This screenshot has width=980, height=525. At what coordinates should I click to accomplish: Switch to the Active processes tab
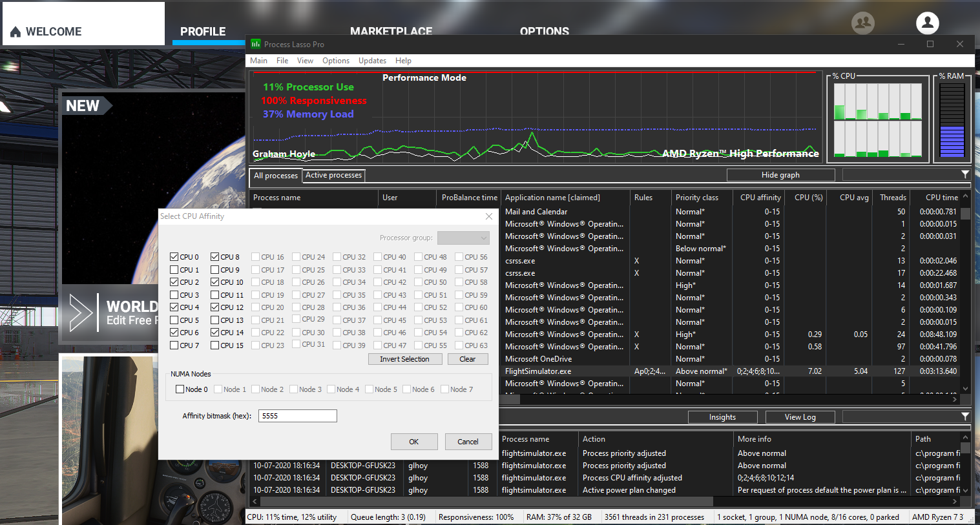point(333,175)
